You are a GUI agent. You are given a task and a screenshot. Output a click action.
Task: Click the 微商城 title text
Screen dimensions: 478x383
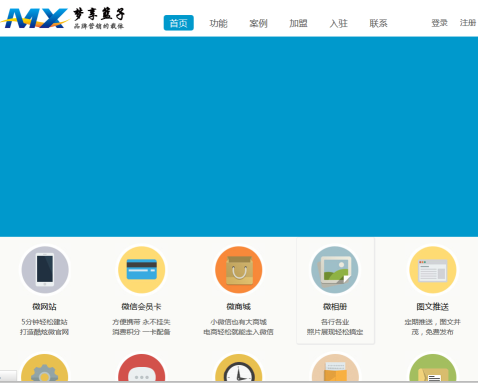[239, 307]
